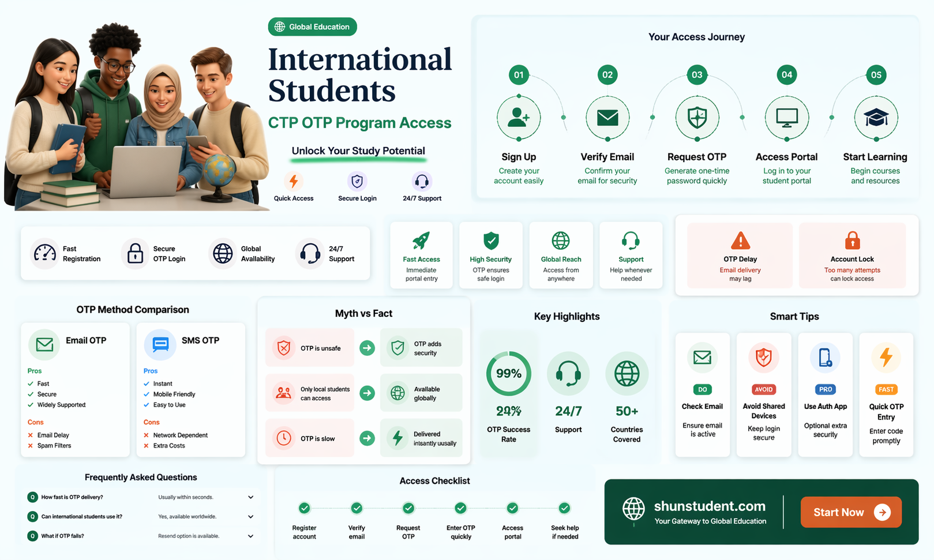This screenshot has height=560, width=934.
Task: Select step 01 in the Access Journey
Action: 519,75
